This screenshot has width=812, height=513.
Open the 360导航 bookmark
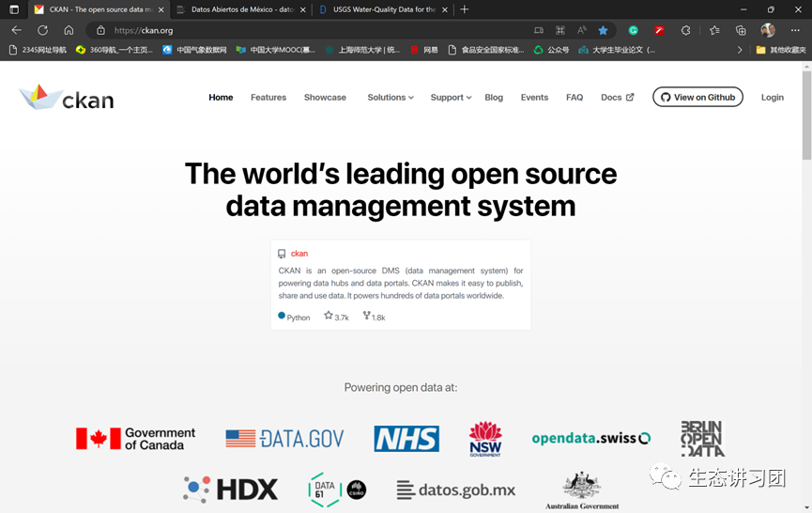point(115,50)
